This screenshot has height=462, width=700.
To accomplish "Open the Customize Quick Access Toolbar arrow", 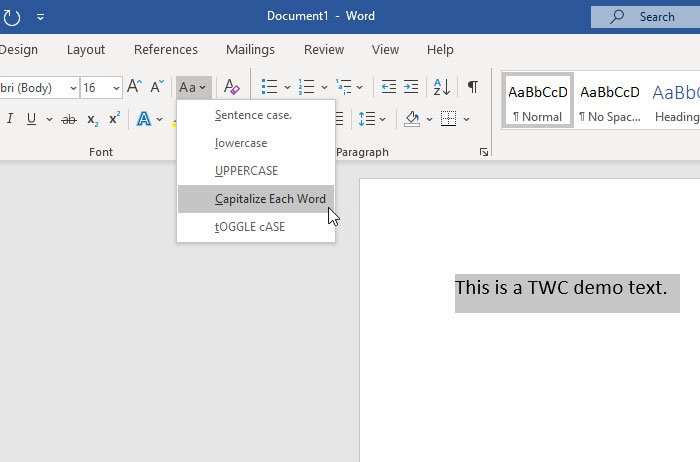I will click(41, 17).
